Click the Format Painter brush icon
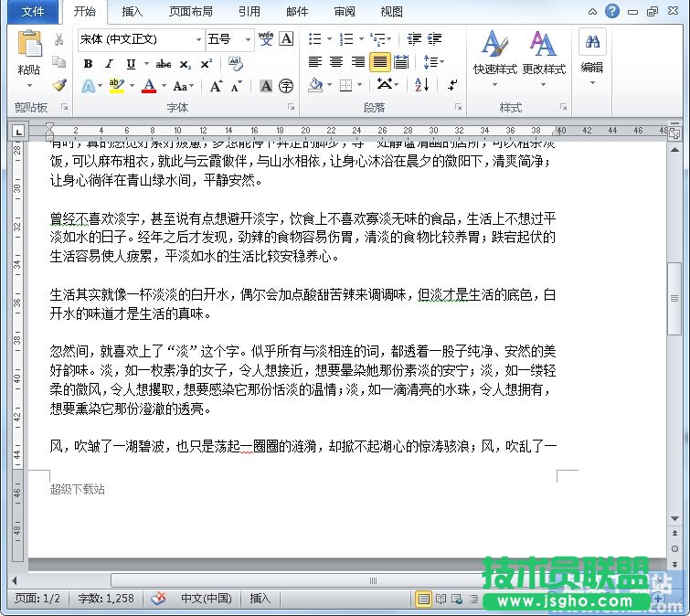Viewport: 690px width, 616px height. point(59,85)
